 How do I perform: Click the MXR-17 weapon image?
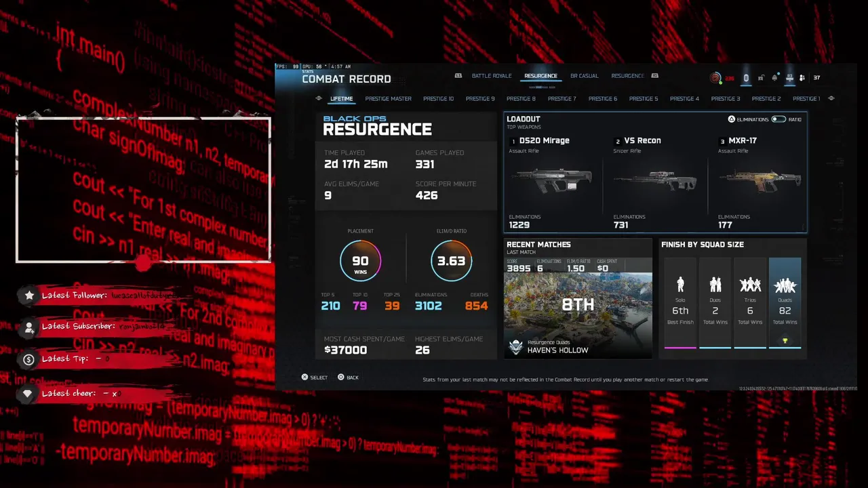[759, 181]
